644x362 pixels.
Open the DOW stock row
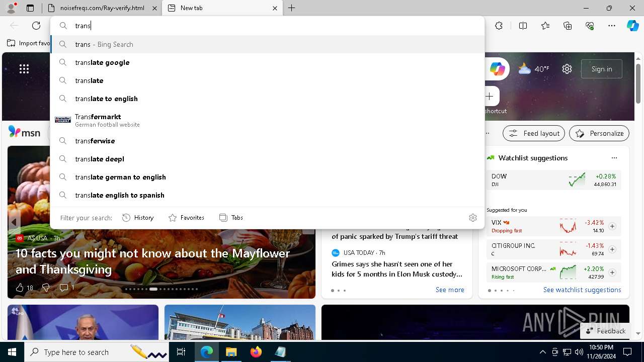554,180
